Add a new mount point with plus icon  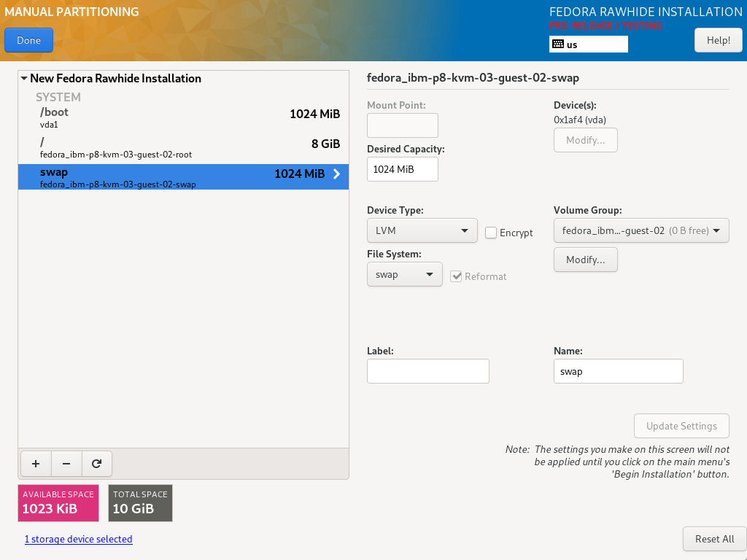pos(36,464)
